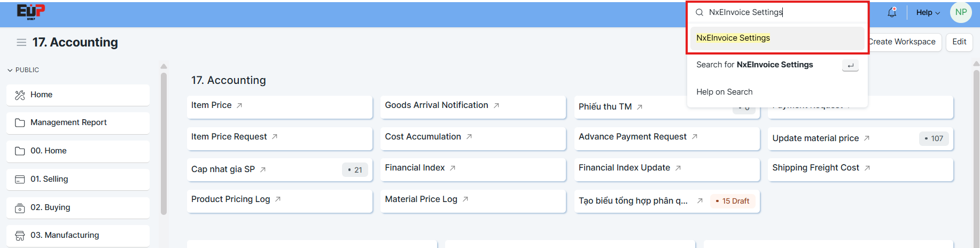Toggle the sidebar hamburger icon
This screenshot has height=248, width=980.
21,42
